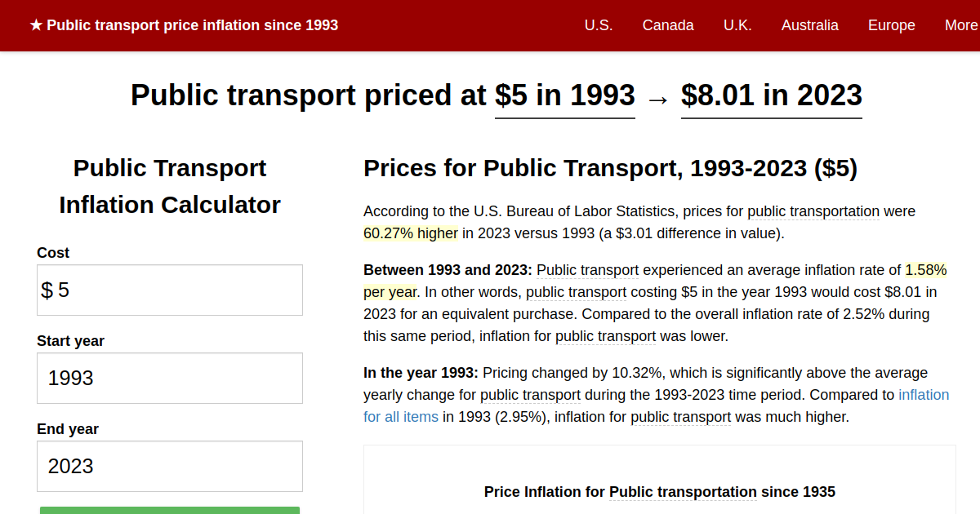Open the More navigation dropdown
The image size is (980, 514).
coord(960,25)
